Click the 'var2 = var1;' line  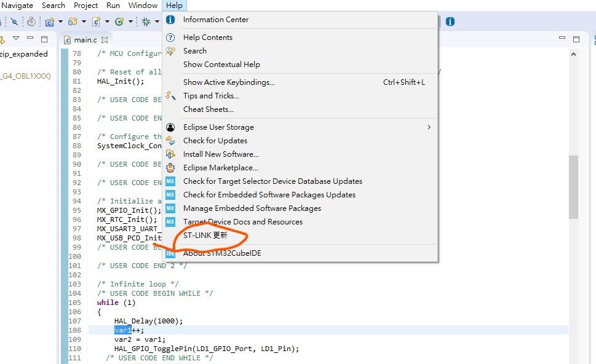tap(140, 339)
